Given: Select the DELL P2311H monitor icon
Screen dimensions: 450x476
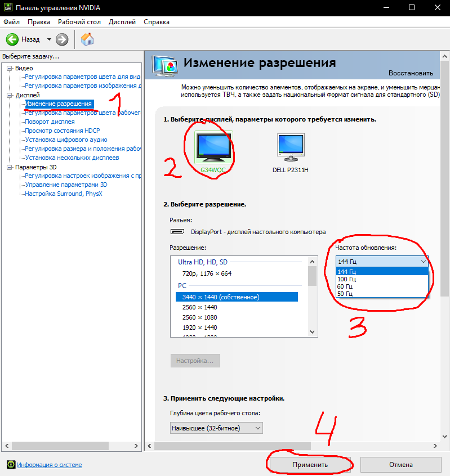Looking at the screenshot, I should (x=291, y=148).
